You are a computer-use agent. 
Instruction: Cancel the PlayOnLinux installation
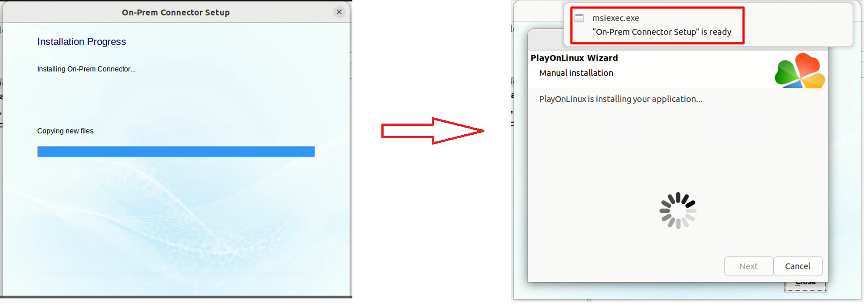798,266
